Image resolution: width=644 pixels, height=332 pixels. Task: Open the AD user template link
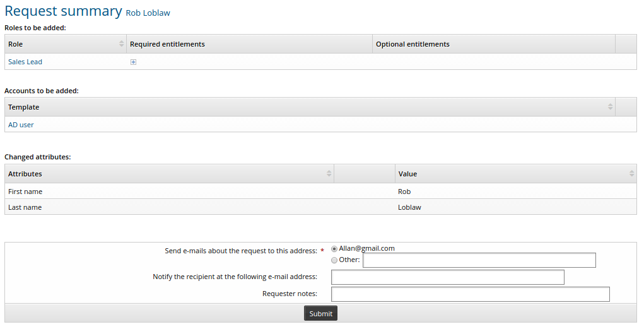pyautogui.click(x=21, y=125)
